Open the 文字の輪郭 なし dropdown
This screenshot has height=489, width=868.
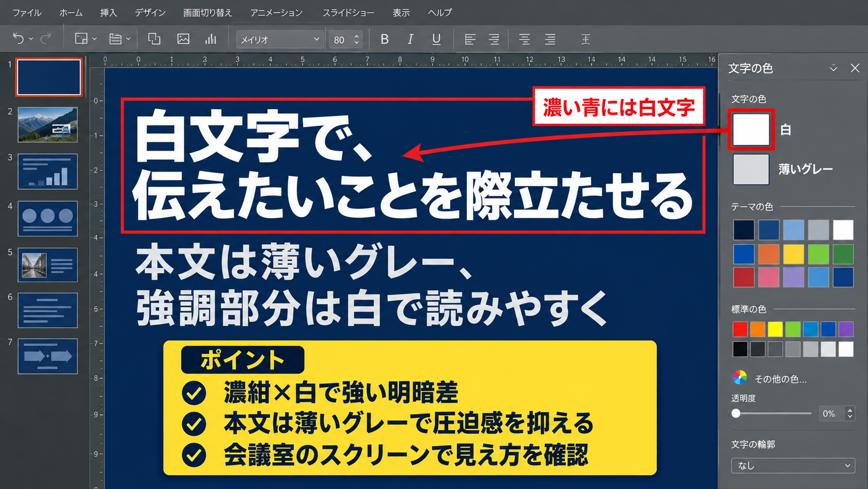pos(793,466)
